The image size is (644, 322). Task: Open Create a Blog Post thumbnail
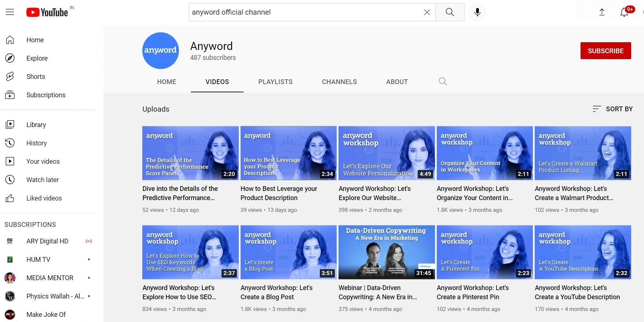[289, 252]
